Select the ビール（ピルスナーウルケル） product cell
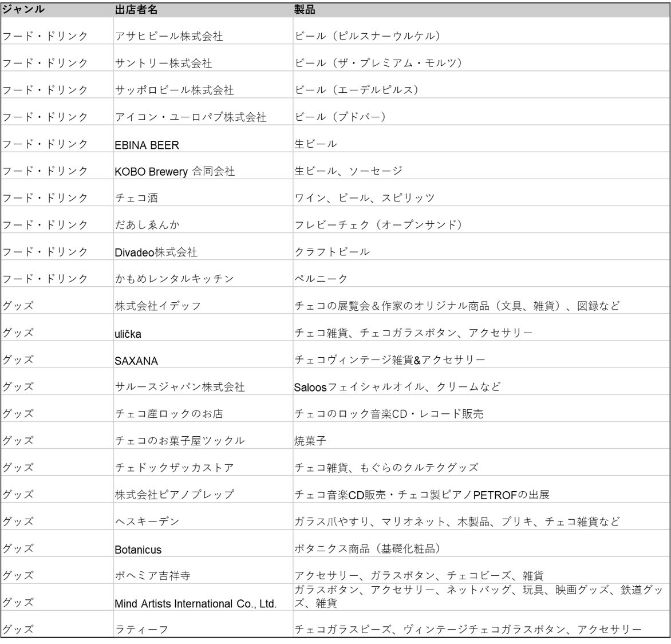This screenshot has width=671, height=644. click(x=367, y=37)
